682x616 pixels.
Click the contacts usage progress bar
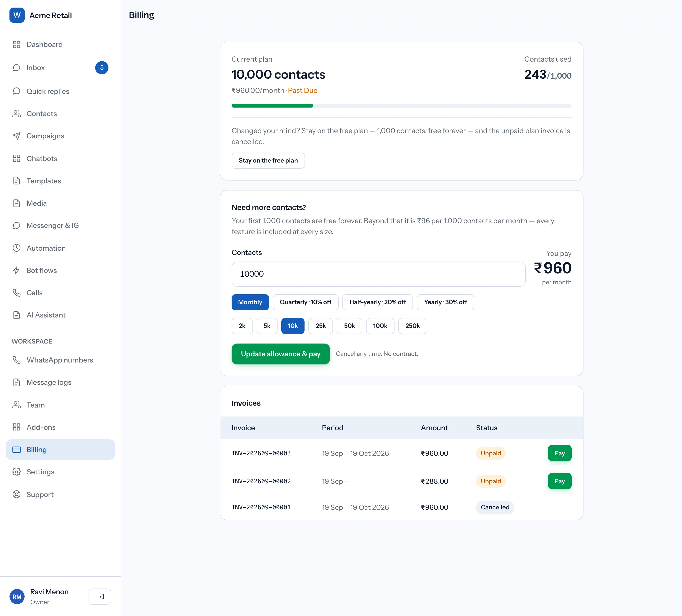click(402, 106)
